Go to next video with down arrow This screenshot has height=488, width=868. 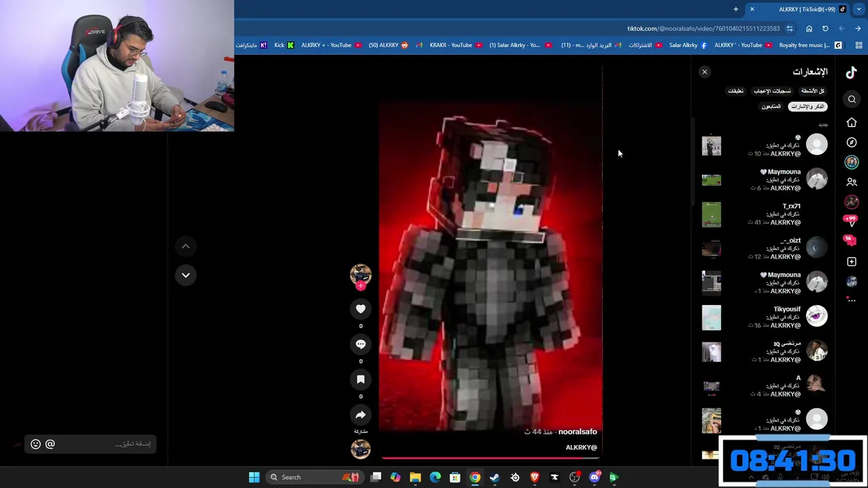(186, 275)
